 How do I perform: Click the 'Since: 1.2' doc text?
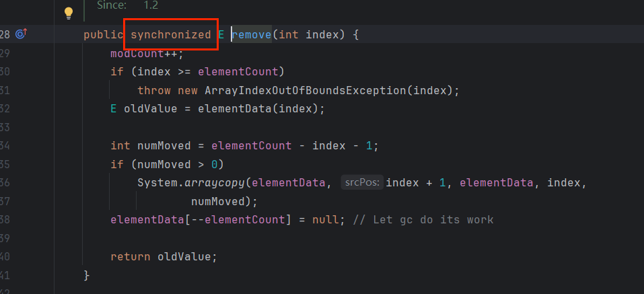point(127,5)
